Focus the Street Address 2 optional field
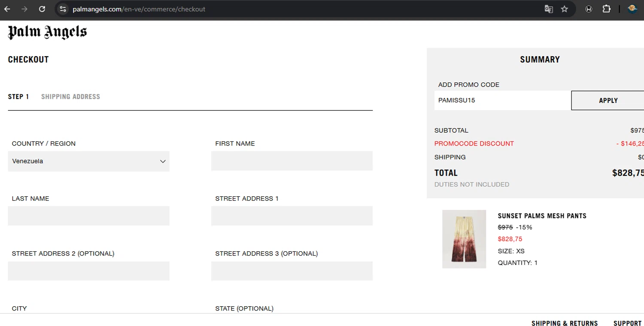This screenshot has height=326, width=644. (x=88, y=271)
